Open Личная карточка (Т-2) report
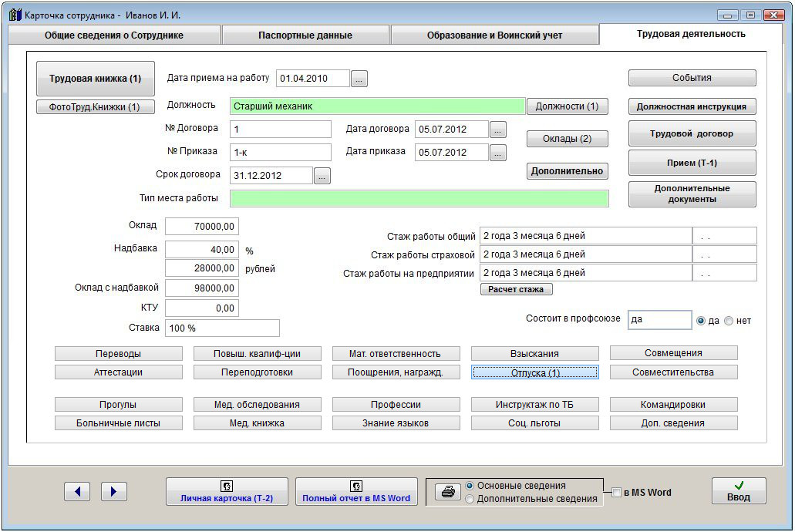Screen dimensions: 795x532 [x=227, y=491]
